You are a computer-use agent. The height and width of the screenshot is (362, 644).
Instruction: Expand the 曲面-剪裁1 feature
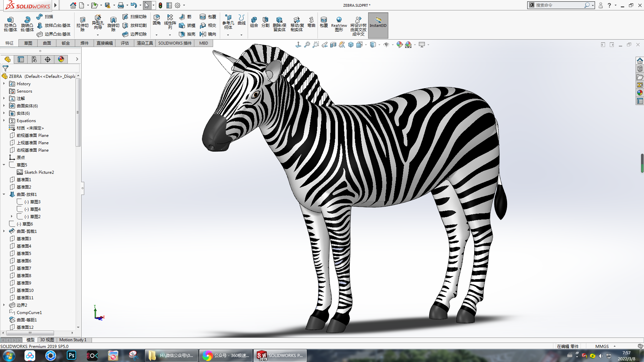4,231
